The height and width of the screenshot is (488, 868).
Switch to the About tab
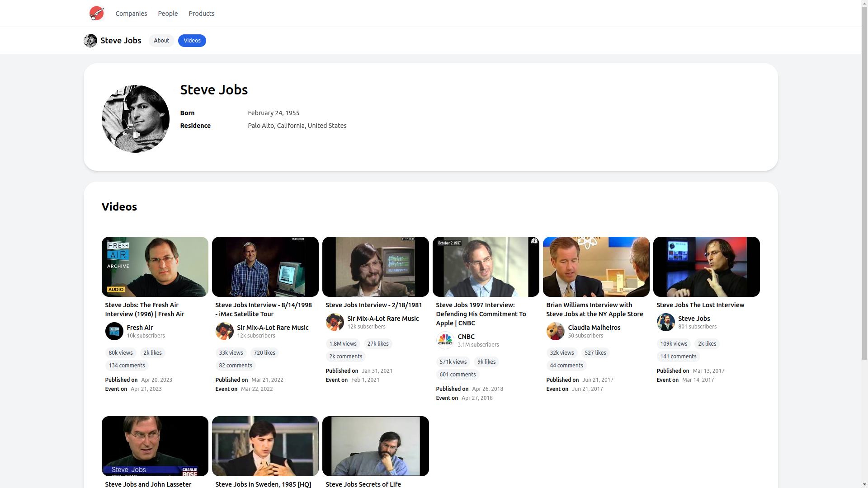(161, 41)
